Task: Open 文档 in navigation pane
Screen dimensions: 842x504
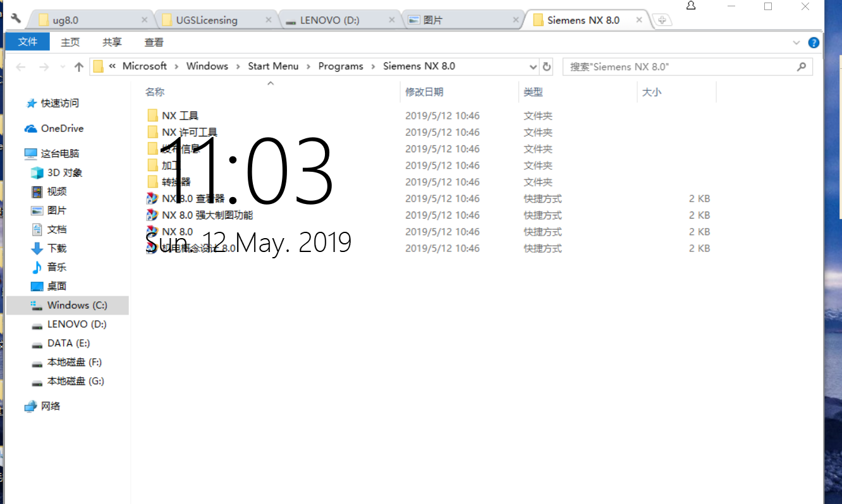Action: [57, 229]
